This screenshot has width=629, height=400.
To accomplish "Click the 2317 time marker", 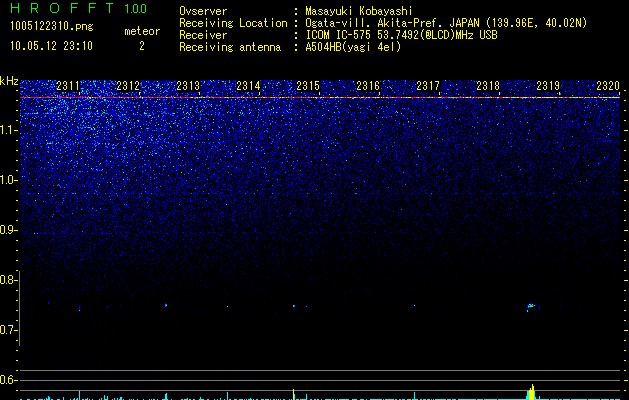I will [x=428, y=86].
